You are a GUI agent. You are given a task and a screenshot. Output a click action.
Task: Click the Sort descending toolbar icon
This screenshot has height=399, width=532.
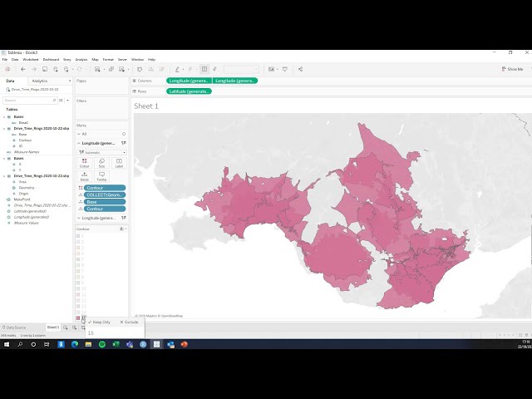162,69
